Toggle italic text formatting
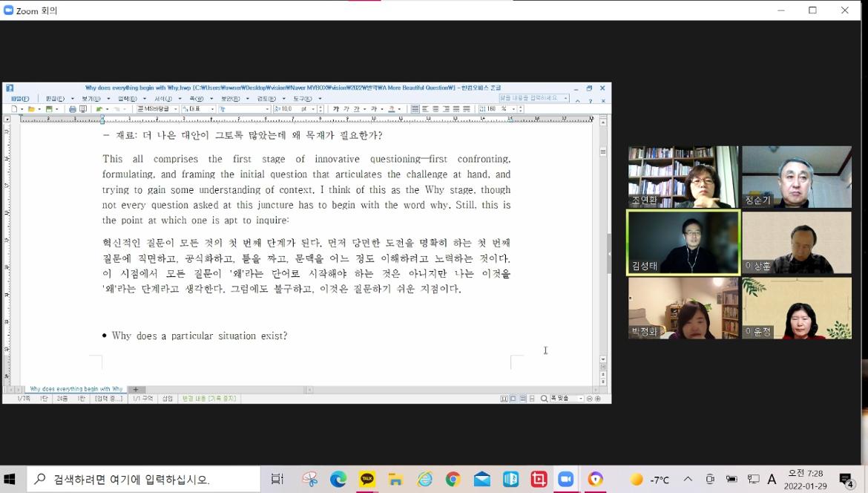 coord(346,109)
